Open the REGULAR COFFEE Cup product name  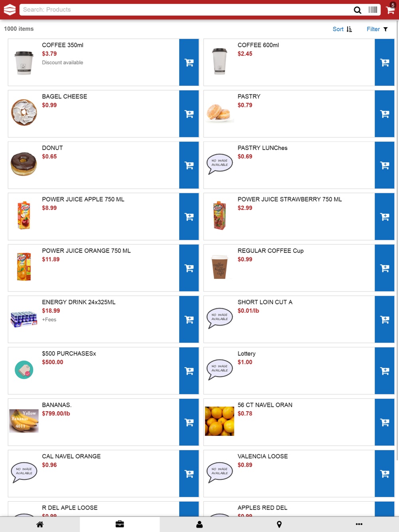(x=271, y=250)
